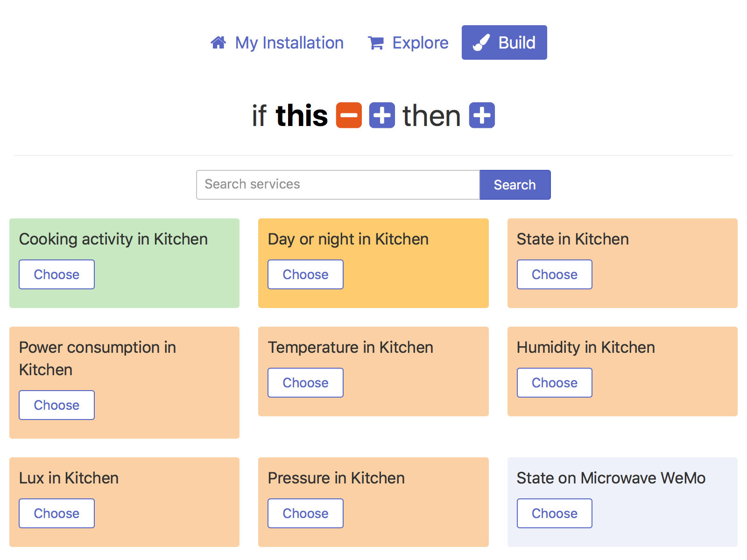Click the shopping cart icon beside Explore
747x560 pixels.
point(376,43)
